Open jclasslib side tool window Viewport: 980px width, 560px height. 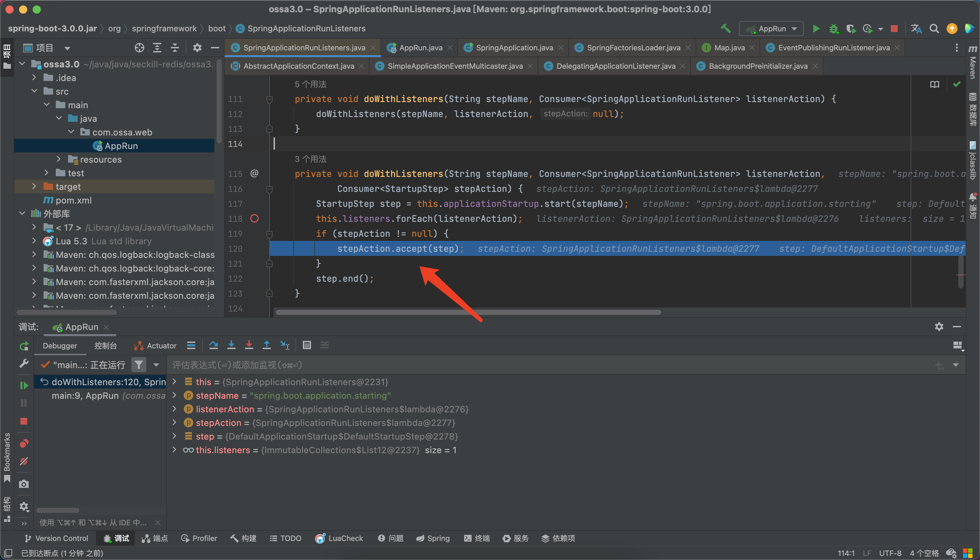tap(973, 160)
